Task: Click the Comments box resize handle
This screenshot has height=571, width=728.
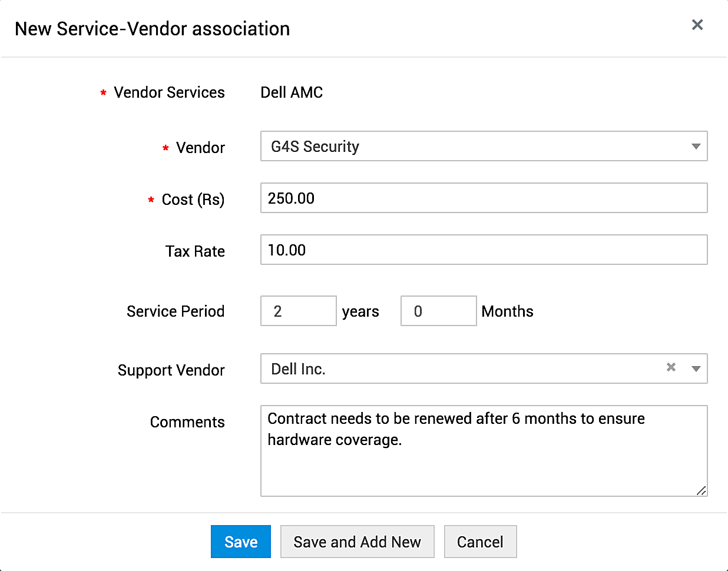Action: tap(701, 490)
